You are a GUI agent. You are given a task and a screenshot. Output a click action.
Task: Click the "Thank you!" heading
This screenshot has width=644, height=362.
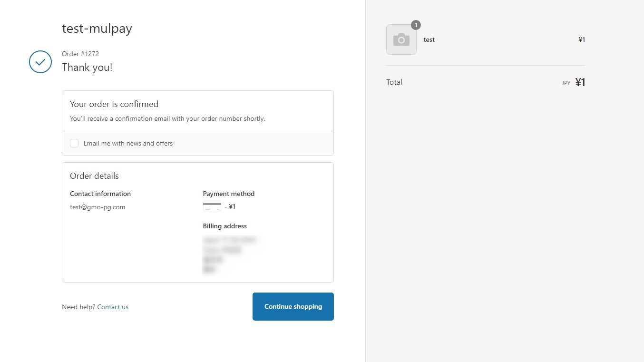[x=87, y=68]
